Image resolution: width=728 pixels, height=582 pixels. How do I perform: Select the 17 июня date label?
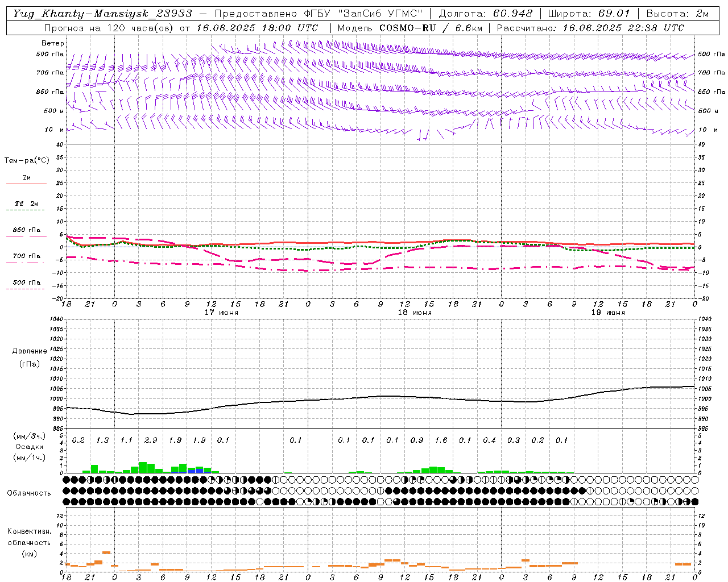(x=222, y=313)
